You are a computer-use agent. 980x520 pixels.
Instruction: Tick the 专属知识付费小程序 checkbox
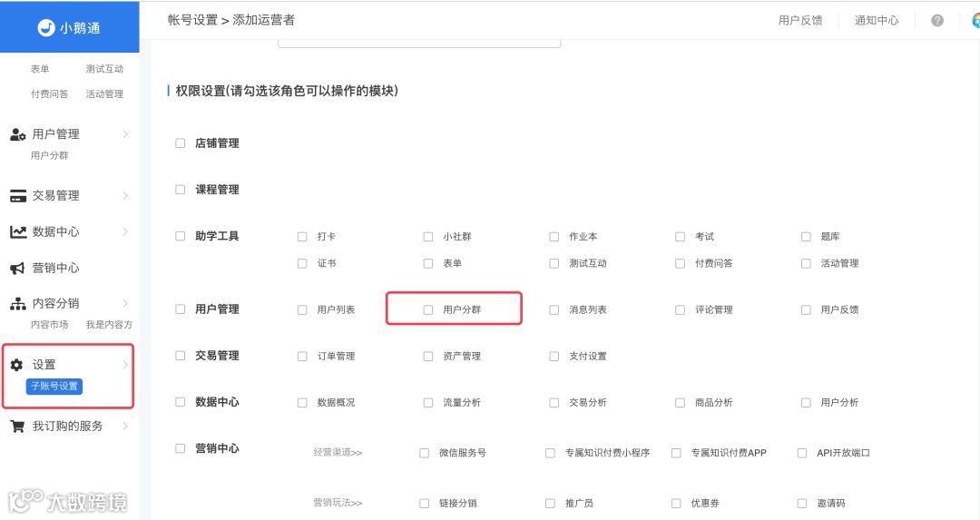tap(550, 453)
